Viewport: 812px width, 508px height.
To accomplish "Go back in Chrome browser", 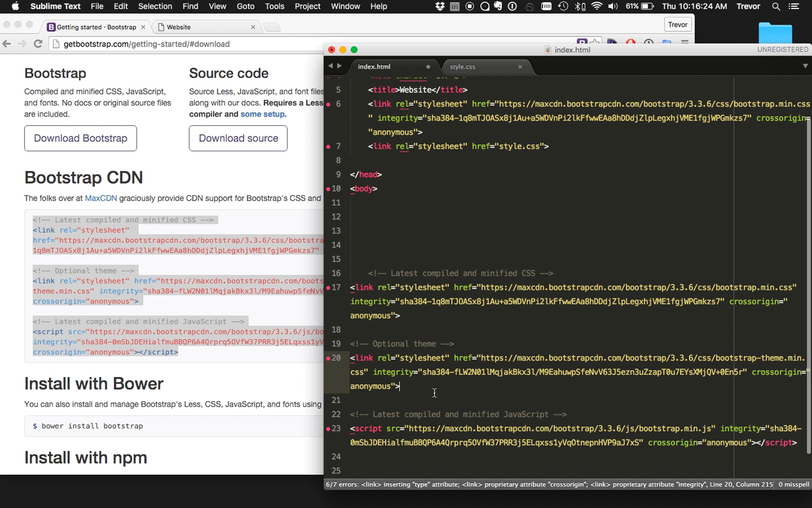I will click(6, 44).
